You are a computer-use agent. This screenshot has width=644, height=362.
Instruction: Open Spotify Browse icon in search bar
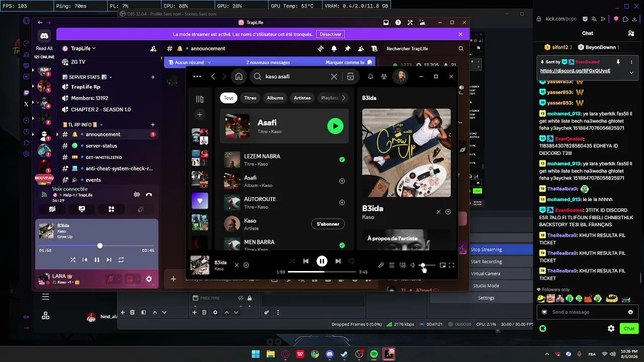click(351, 76)
